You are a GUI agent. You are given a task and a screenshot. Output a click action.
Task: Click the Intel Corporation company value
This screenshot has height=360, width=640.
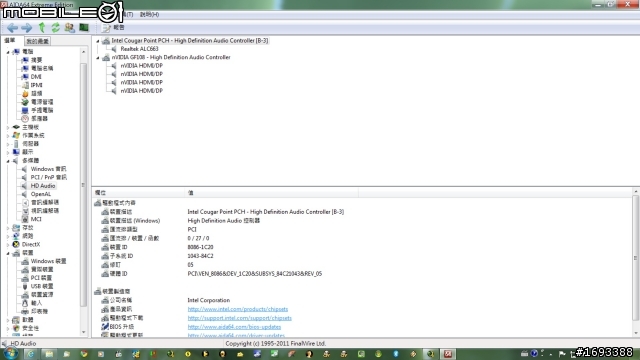209,300
